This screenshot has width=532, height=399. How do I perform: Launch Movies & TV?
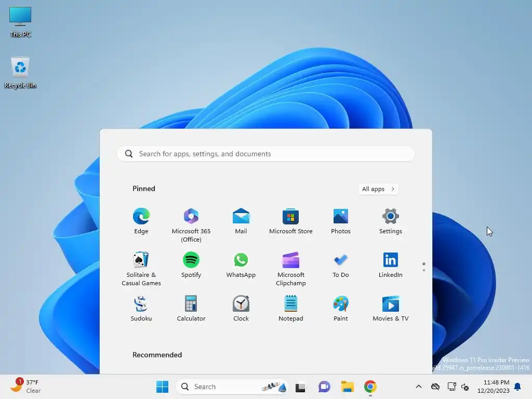[x=391, y=309]
